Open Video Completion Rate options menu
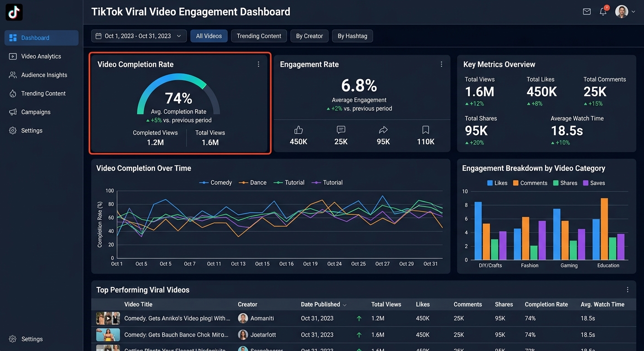The width and height of the screenshot is (644, 351). [258, 64]
